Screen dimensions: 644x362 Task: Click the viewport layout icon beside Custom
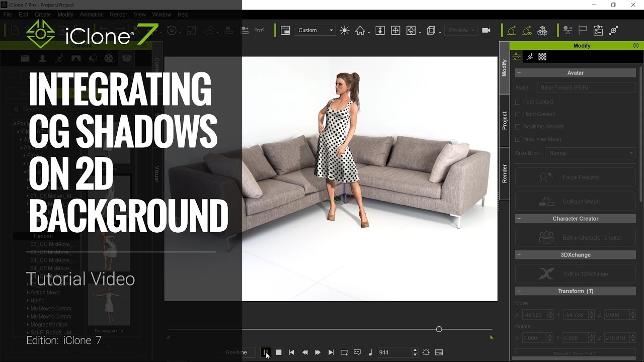click(285, 31)
